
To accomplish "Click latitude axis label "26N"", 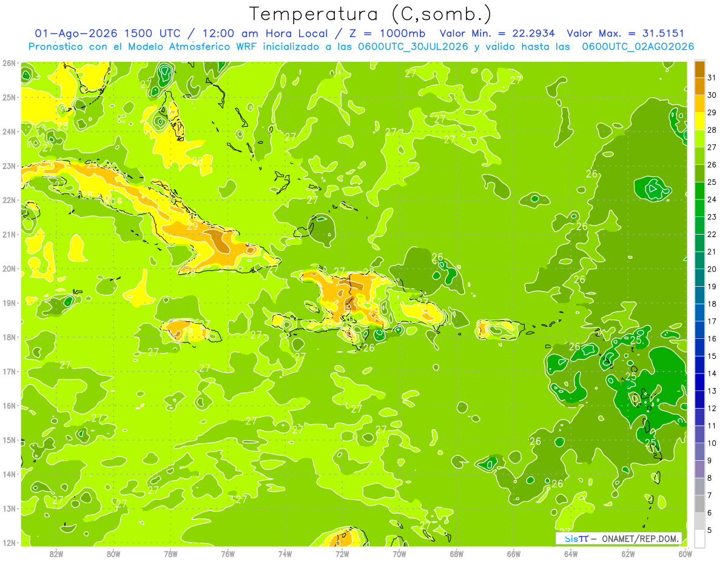I will point(8,63).
